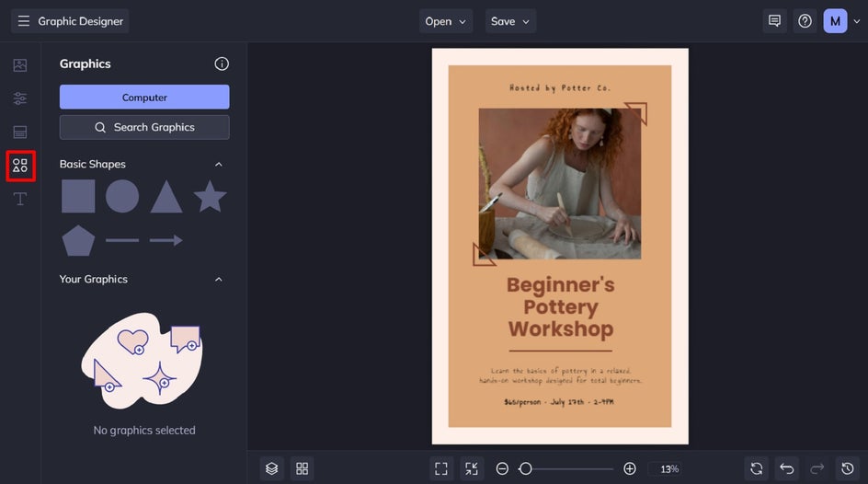Open the Image Manager sidebar icon
Viewport: 868px width, 484px height.
pyautogui.click(x=20, y=65)
